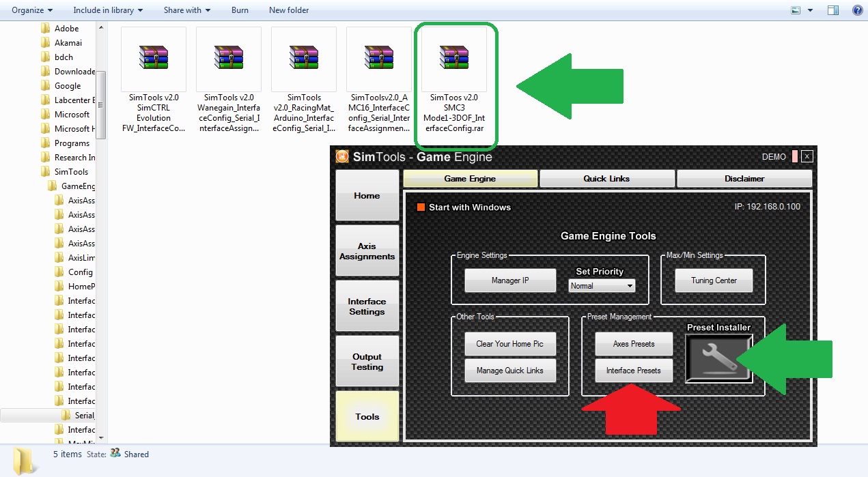Screen dimensions: 868x477
Task: Click Burn in the Explorer toolbar
Action: point(240,10)
